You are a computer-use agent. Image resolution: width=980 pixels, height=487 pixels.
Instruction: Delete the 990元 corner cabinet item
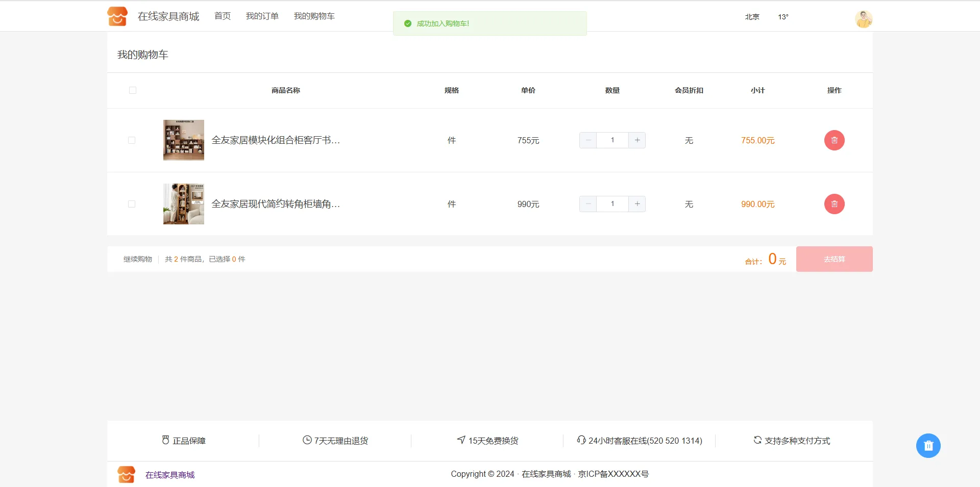click(834, 204)
